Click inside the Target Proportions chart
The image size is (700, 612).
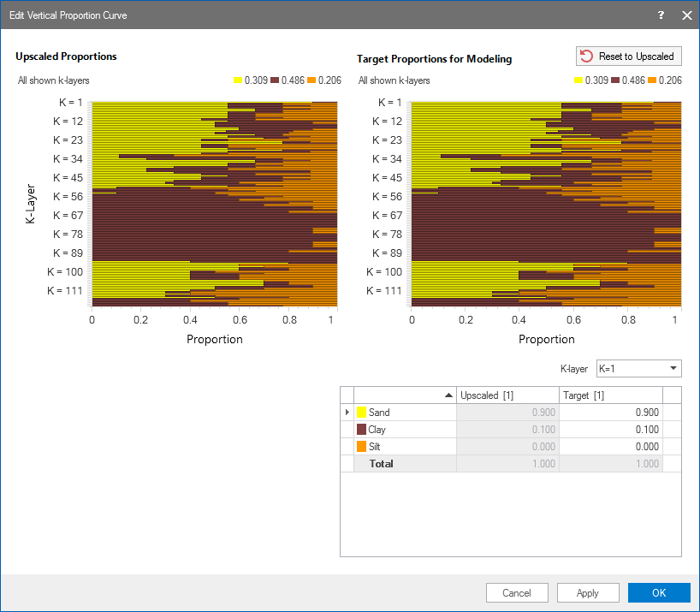click(546, 203)
